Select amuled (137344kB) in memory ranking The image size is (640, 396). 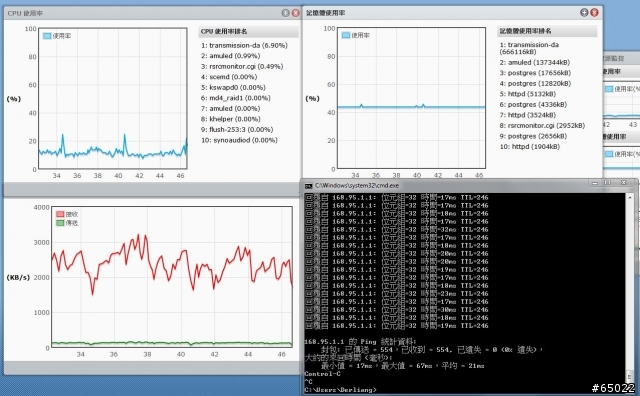click(535, 62)
